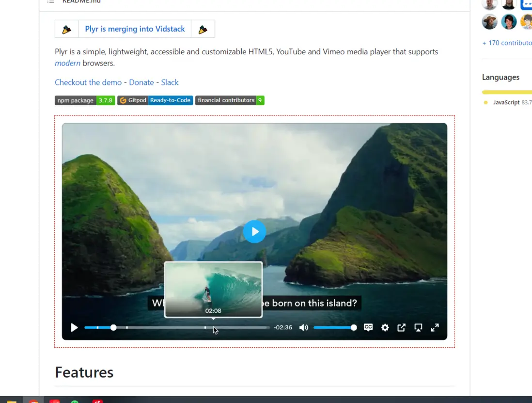Viewport: 532px width, 403px height.
Task: Click the contributor avatar with cowboy hat
Action: (x=489, y=22)
